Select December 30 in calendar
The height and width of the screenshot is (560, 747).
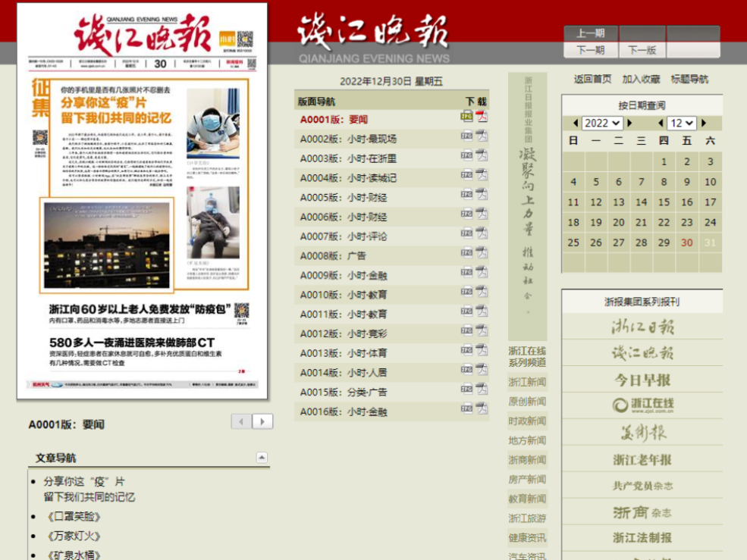point(687,242)
